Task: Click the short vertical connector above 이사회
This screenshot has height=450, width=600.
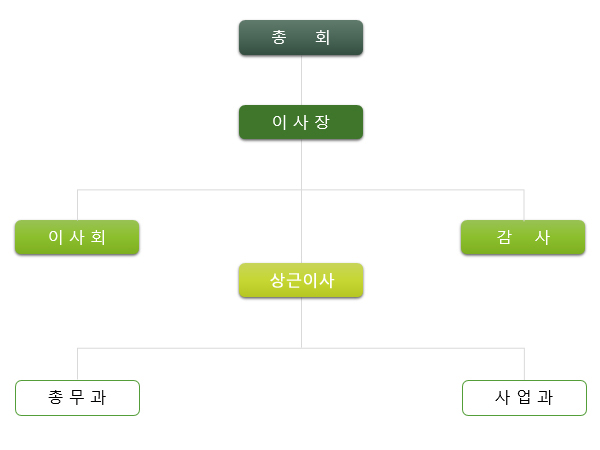Action: point(77,204)
